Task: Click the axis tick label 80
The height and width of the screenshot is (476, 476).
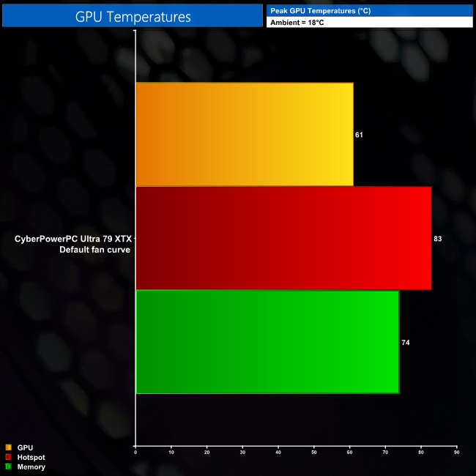Action: pyautogui.click(x=421, y=453)
